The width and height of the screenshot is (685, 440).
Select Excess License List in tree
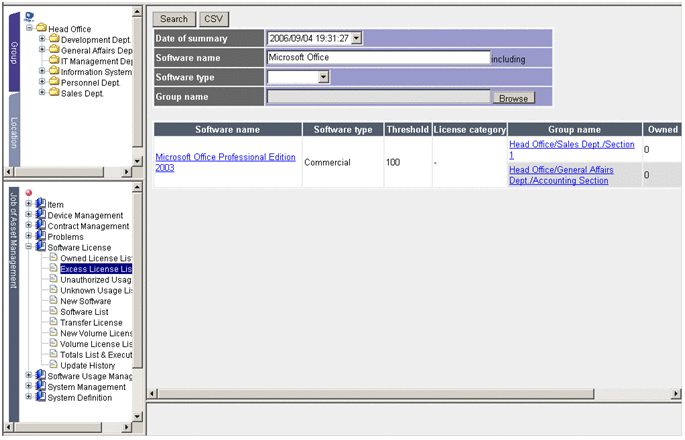click(x=96, y=269)
